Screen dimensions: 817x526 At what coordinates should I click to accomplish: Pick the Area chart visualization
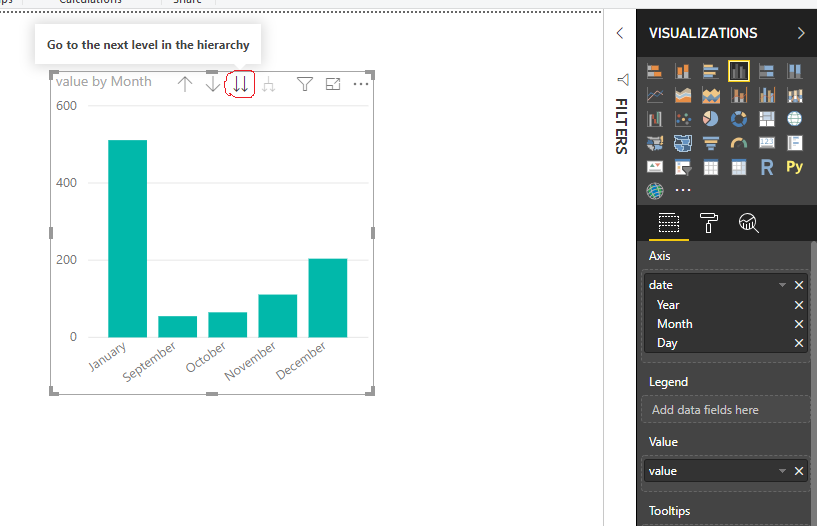[x=683, y=95]
